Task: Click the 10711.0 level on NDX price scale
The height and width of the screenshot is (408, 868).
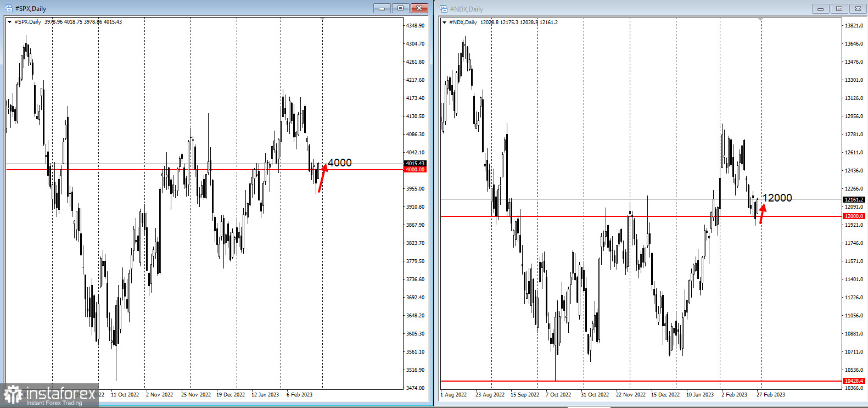Action: pyautogui.click(x=854, y=352)
